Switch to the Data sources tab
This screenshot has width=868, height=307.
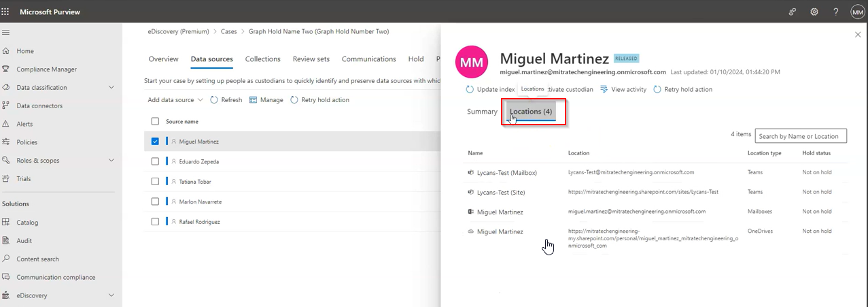[212, 59]
